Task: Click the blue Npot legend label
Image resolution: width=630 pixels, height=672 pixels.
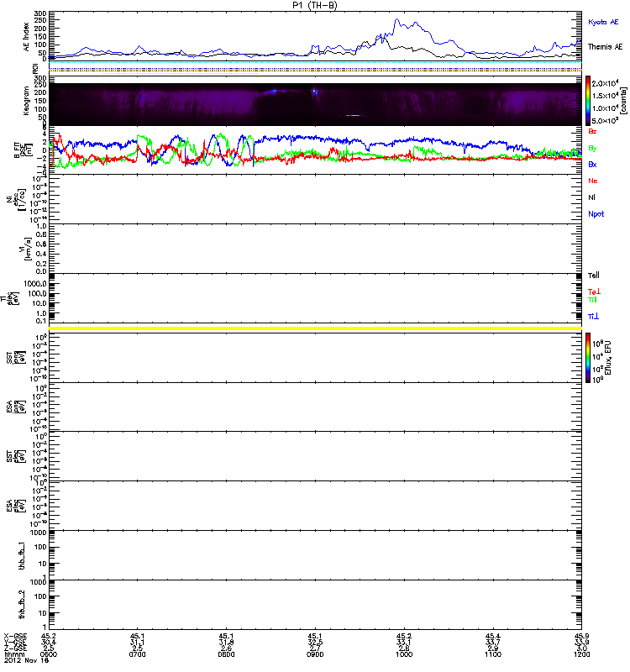Action: (x=596, y=214)
